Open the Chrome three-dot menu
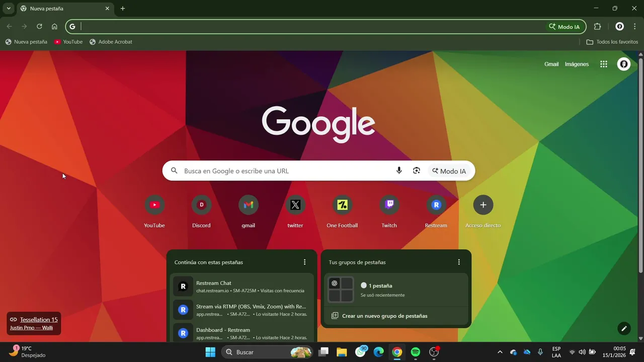The height and width of the screenshot is (362, 644). click(634, 27)
